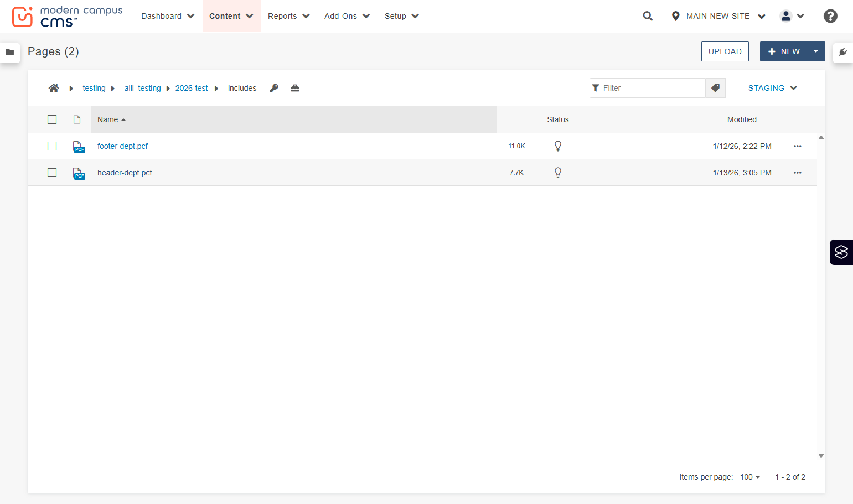Open the header-dept.pcf link
853x504 pixels.
(x=125, y=173)
